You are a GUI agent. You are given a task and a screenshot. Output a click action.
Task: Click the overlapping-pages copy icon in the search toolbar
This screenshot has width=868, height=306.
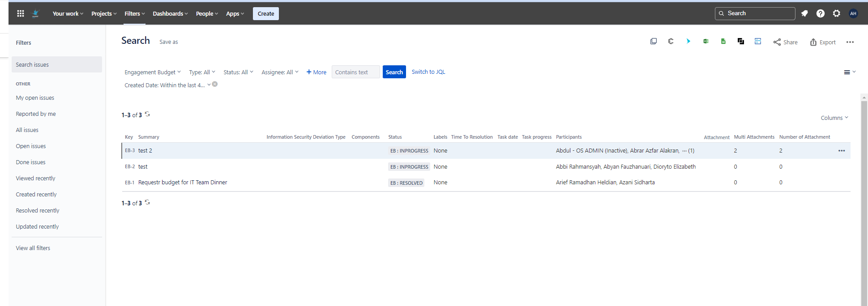(654, 41)
